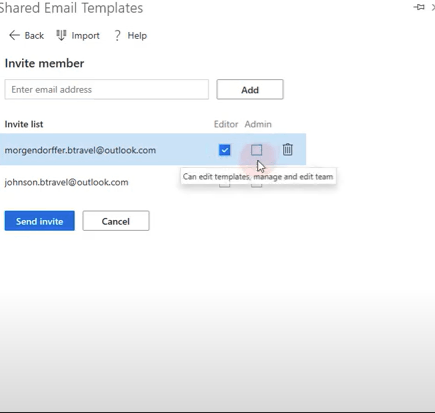
Task: Select the johnson.btravel@outlook.com entry
Action: (66, 182)
